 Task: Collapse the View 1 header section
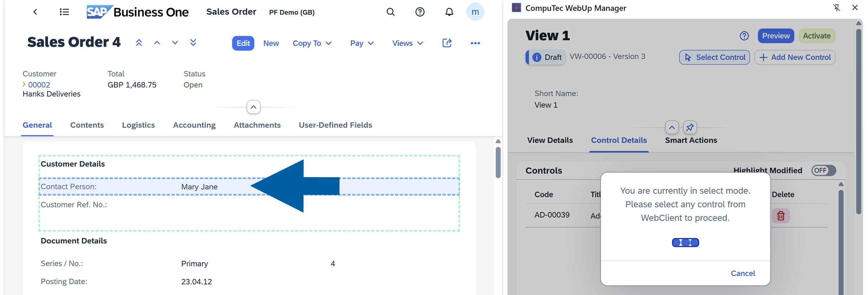pos(672,127)
